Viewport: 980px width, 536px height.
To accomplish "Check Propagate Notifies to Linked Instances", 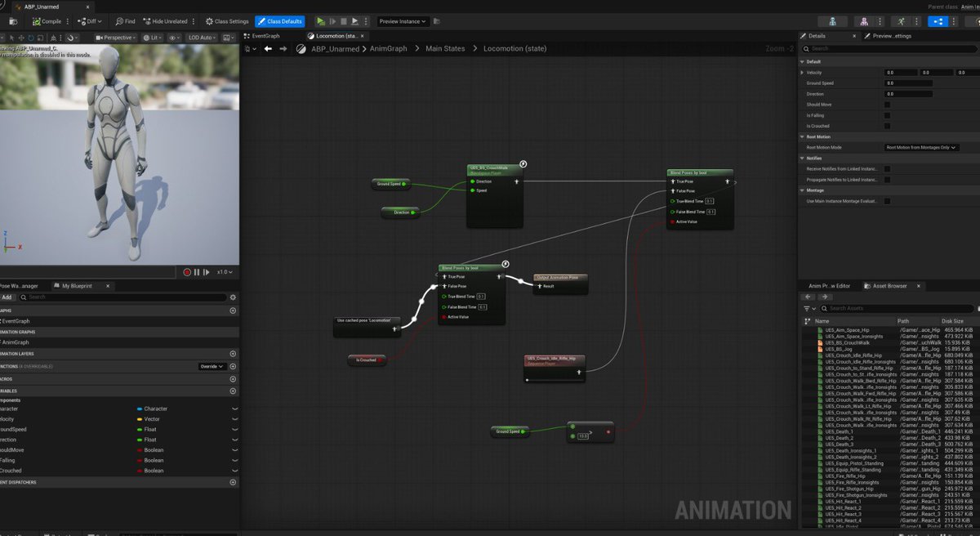I will click(888, 179).
